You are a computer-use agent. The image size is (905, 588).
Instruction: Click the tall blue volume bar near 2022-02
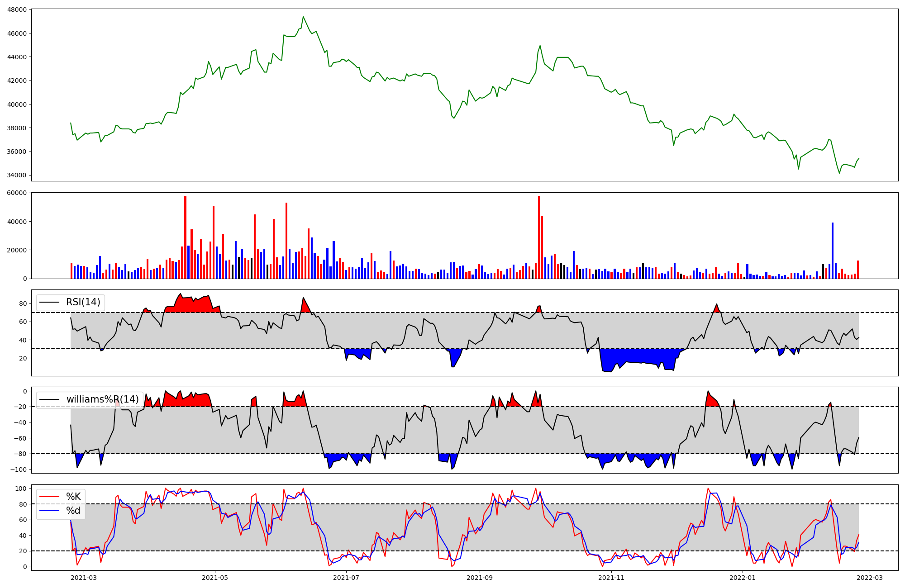click(832, 251)
